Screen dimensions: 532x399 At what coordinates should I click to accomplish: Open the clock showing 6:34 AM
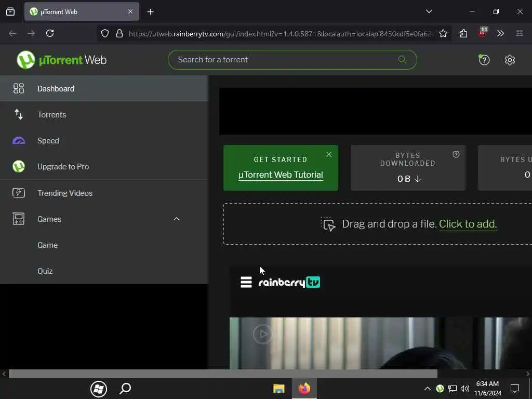click(x=487, y=389)
